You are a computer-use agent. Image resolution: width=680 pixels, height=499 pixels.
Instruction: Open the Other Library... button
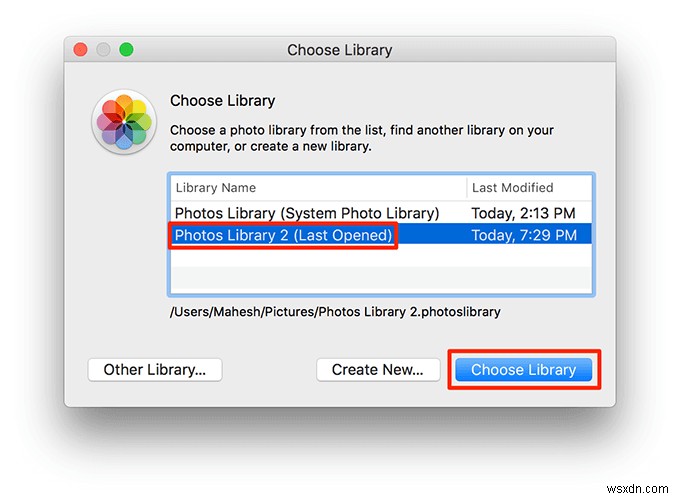[x=155, y=370]
